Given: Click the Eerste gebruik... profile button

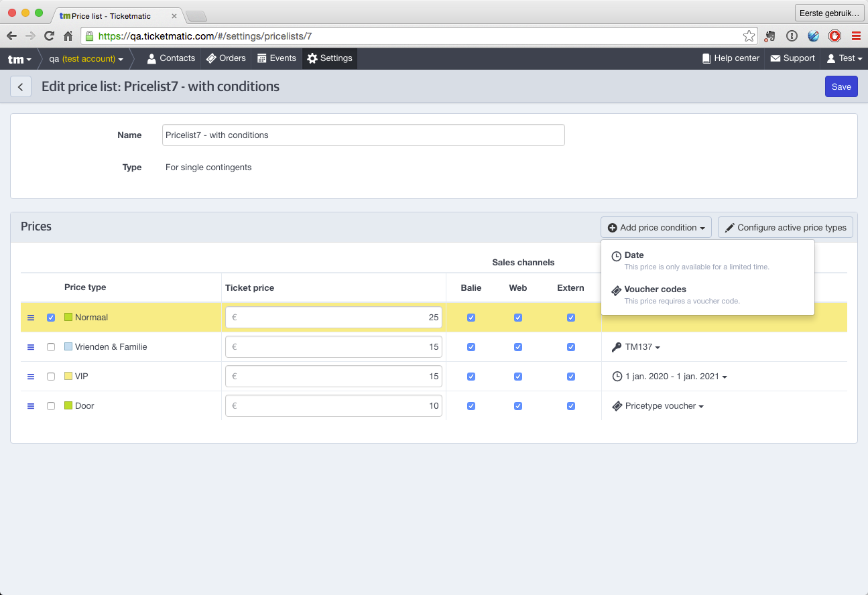Looking at the screenshot, I should pyautogui.click(x=829, y=13).
